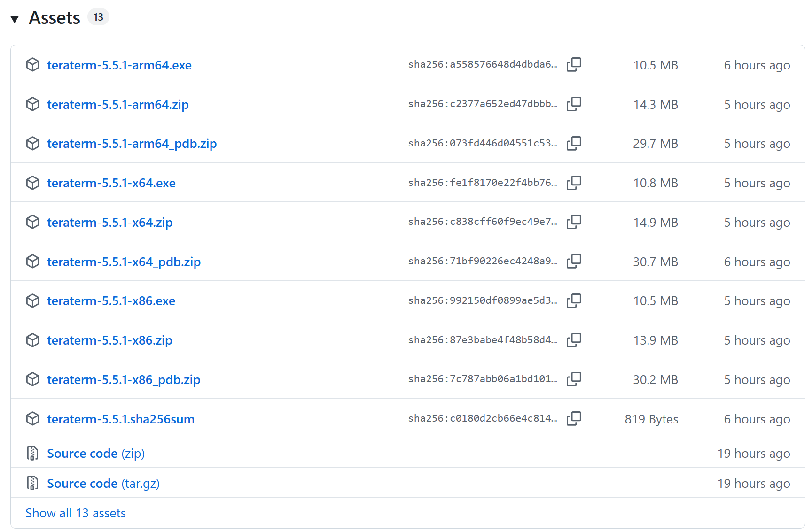Download teraterm-5.5.1-x86.zip archive
812x531 pixels.
(x=110, y=340)
